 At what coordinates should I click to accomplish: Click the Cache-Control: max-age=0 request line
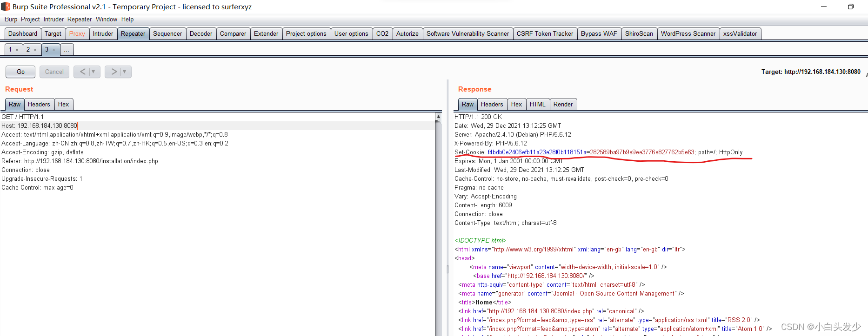click(x=37, y=187)
